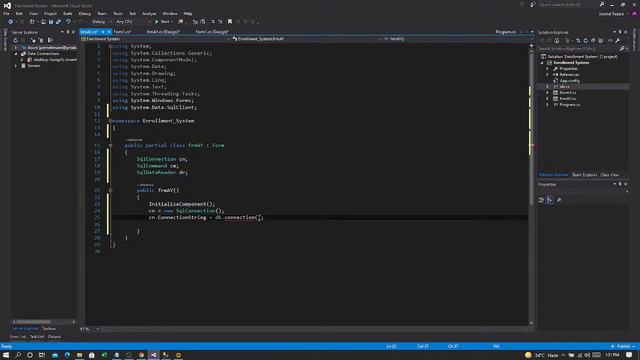Click the Save icon in toolbar
Screen dimensions: 640x360
tap(51, 22)
